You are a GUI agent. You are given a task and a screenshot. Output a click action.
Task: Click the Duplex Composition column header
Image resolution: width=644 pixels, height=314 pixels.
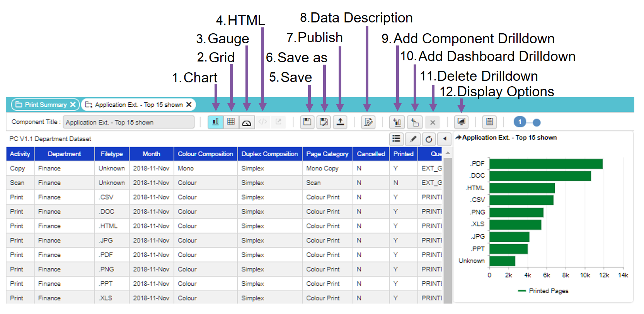270,154
